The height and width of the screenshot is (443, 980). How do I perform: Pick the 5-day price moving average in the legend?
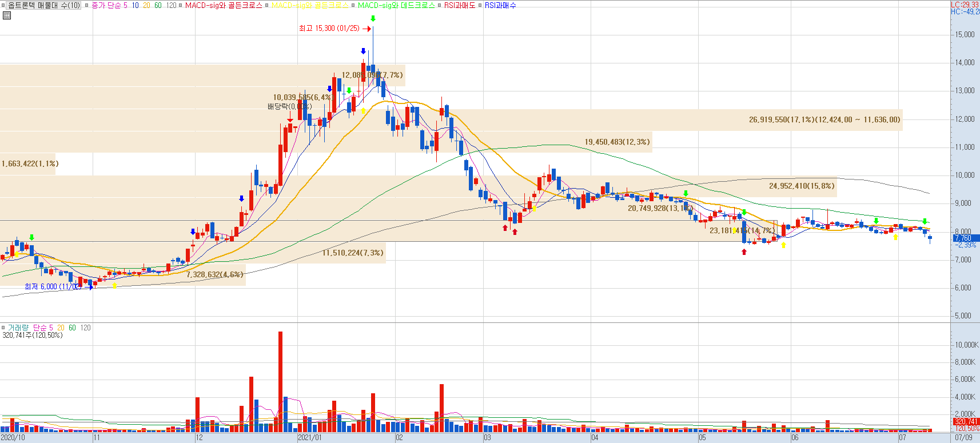pyautogui.click(x=125, y=5)
